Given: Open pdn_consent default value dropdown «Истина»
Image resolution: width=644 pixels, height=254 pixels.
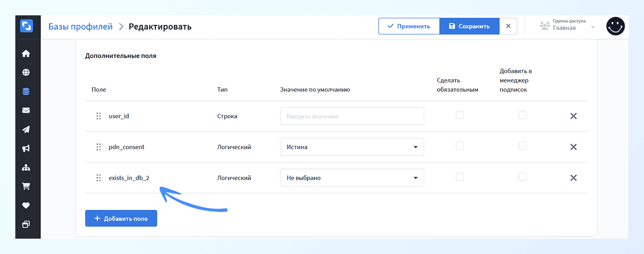Looking at the screenshot, I should point(352,147).
